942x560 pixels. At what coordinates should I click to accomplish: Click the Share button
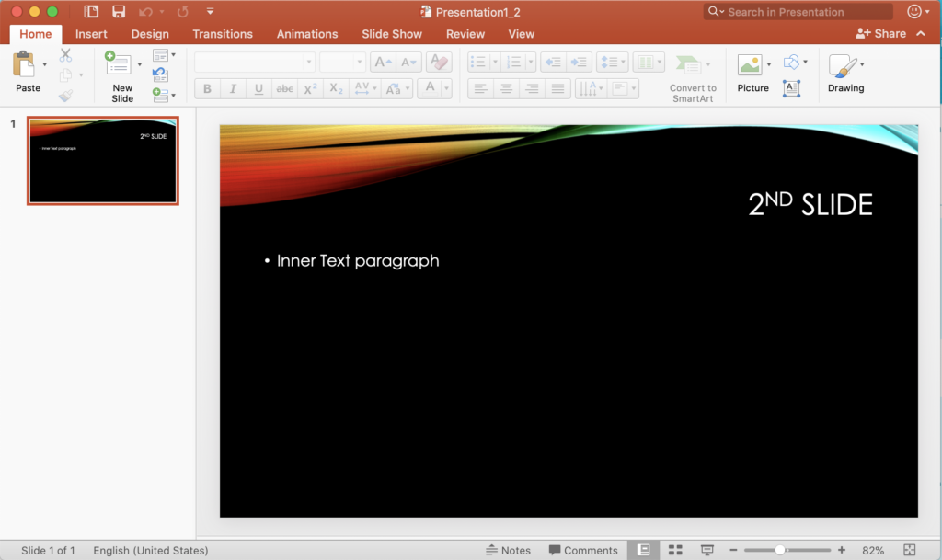pos(880,34)
